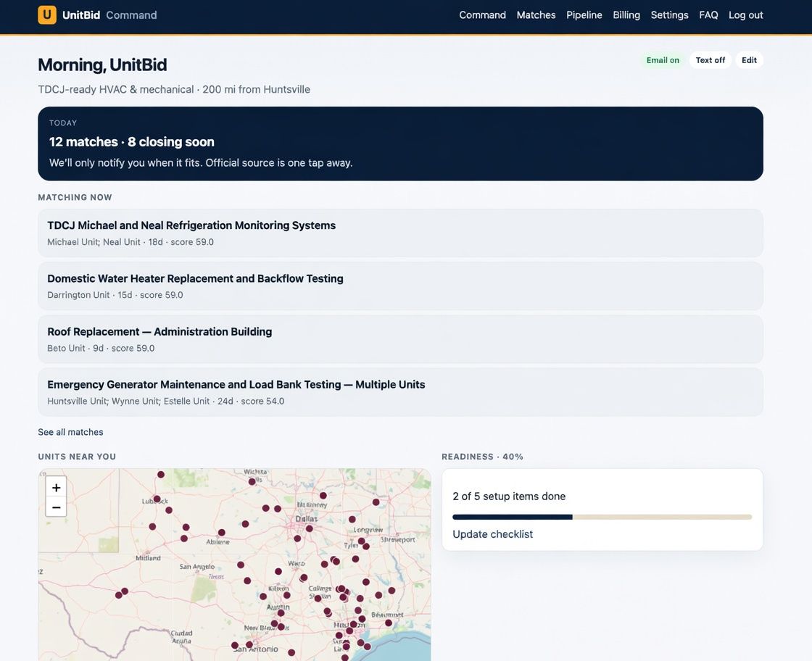Viewport: 812px width, 661px height.
Task: Zoom out on the units map
Action: click(x=56, y=507)
